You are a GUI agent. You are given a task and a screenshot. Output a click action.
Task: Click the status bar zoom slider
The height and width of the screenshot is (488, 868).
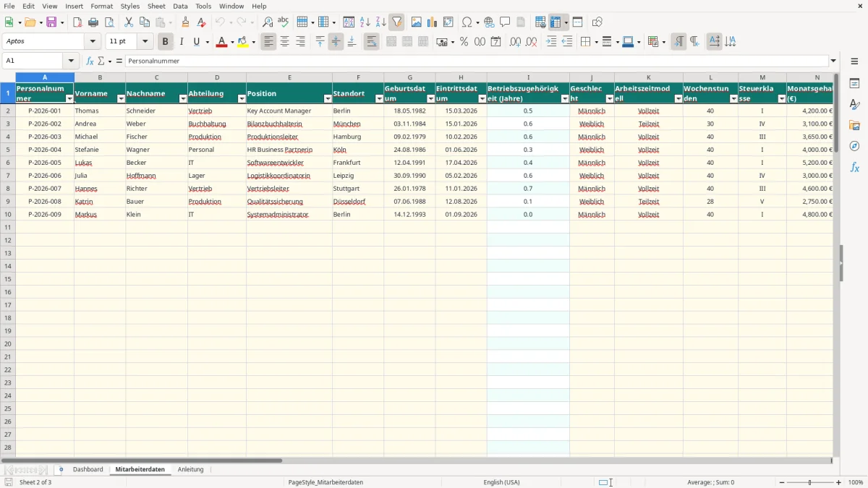810,482
